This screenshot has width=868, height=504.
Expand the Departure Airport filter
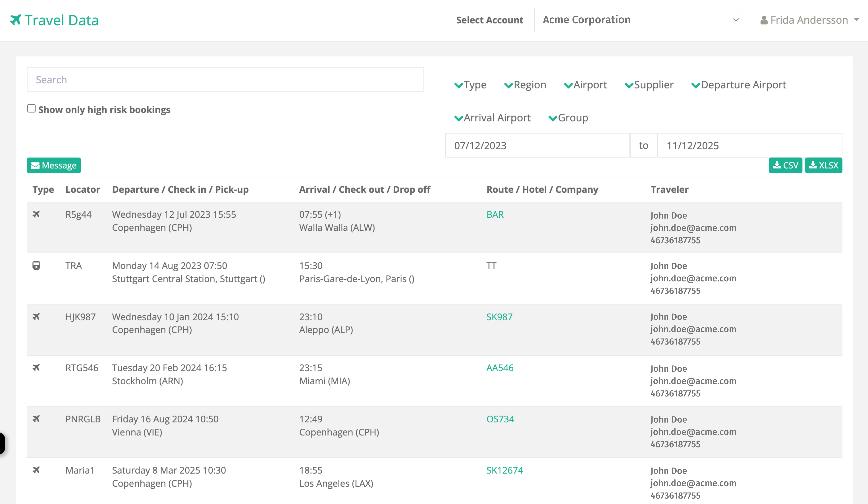click(x=738, y=85)
